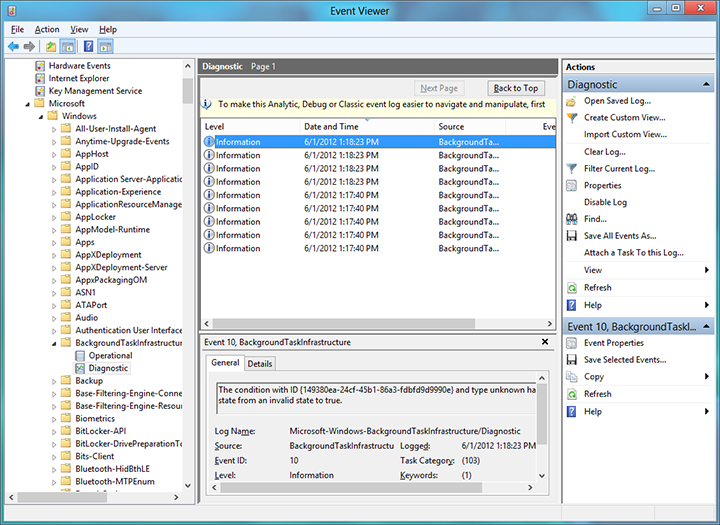
Task: Click the Up One Level toolbar icon
Action: tap(50, 46)
